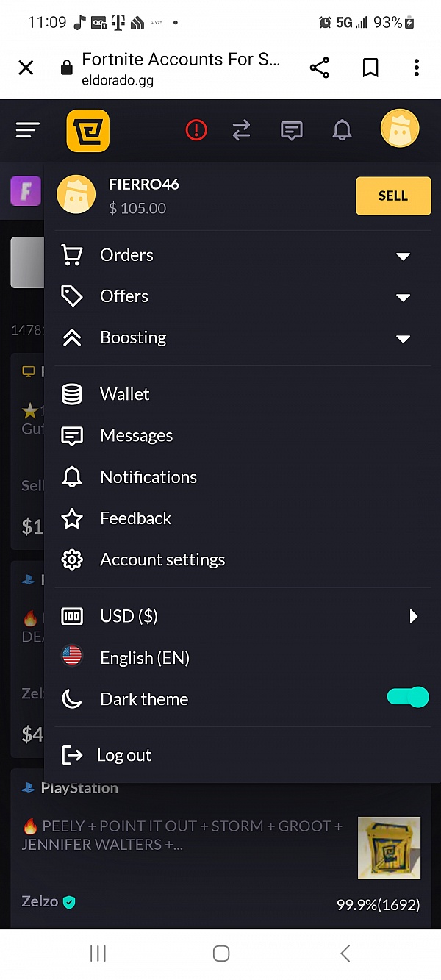The height and width of the screenshot is (980, 441).
Task: Share the page using browser share icon
Action: pos(320,68)
